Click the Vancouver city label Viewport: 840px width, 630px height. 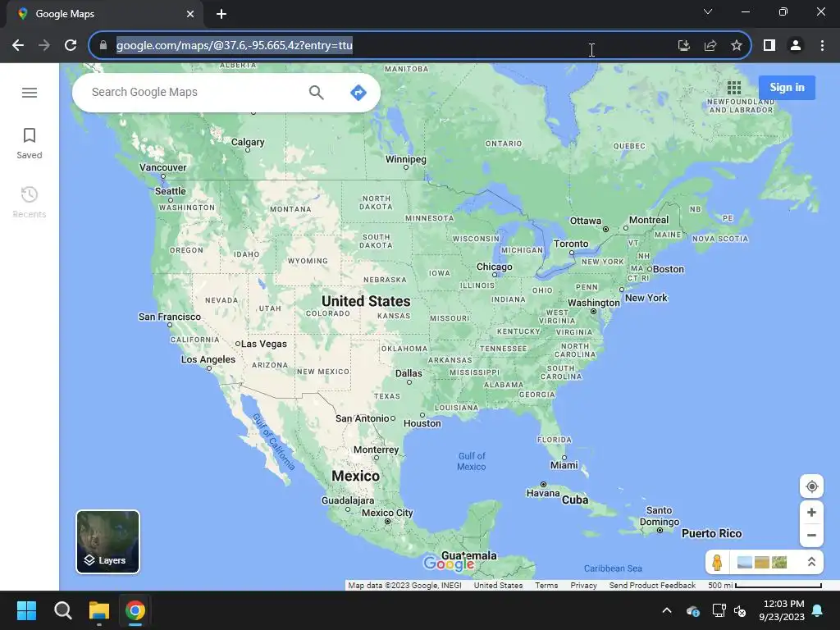(x=163, y=167)
